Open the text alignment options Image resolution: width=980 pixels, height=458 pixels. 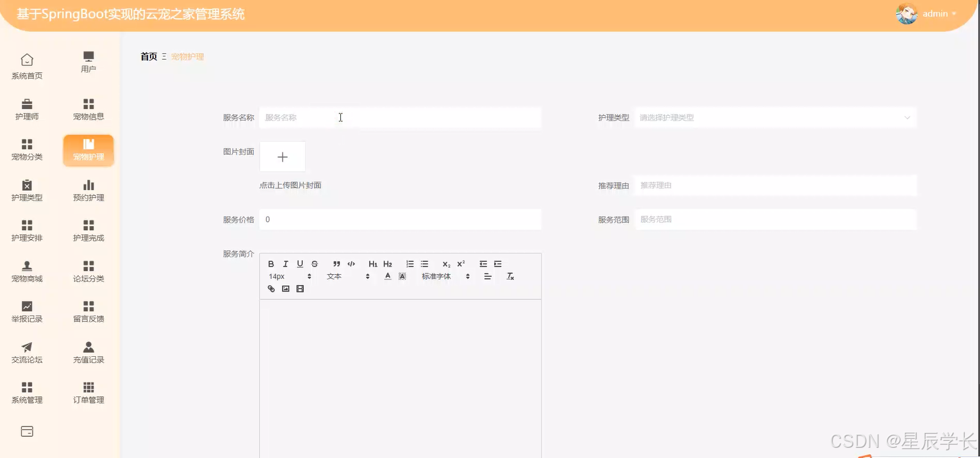[x=488, y=276]
